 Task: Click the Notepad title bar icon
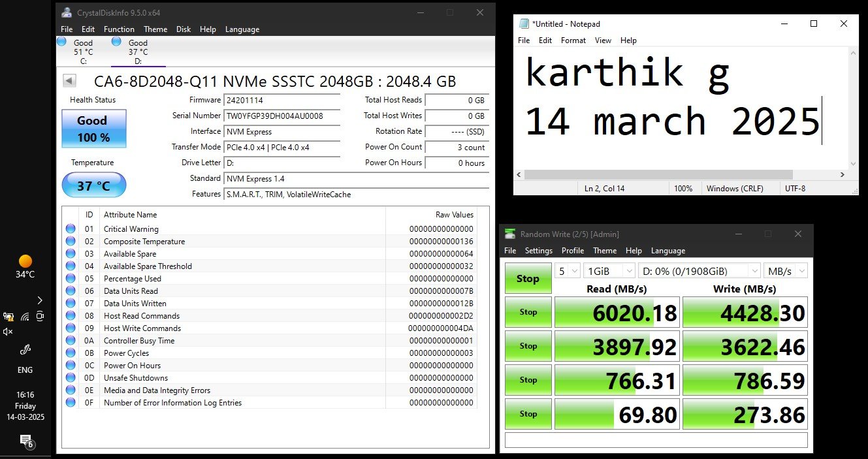tap(524, 24)
